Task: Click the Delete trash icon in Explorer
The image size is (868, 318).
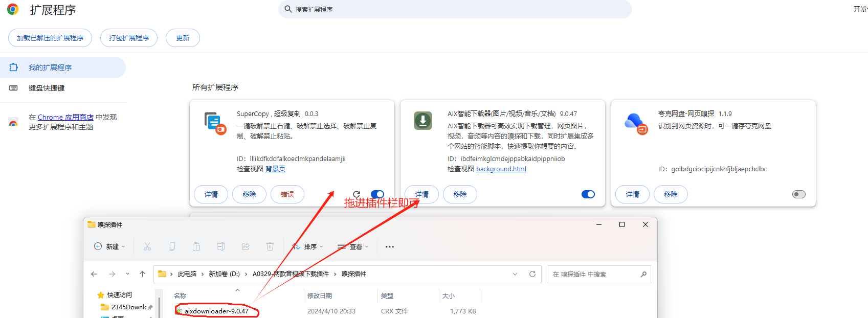Action: coord(270,246)
